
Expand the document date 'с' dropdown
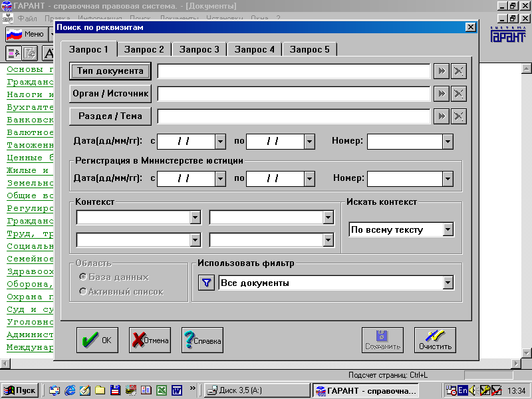point(220,142)
